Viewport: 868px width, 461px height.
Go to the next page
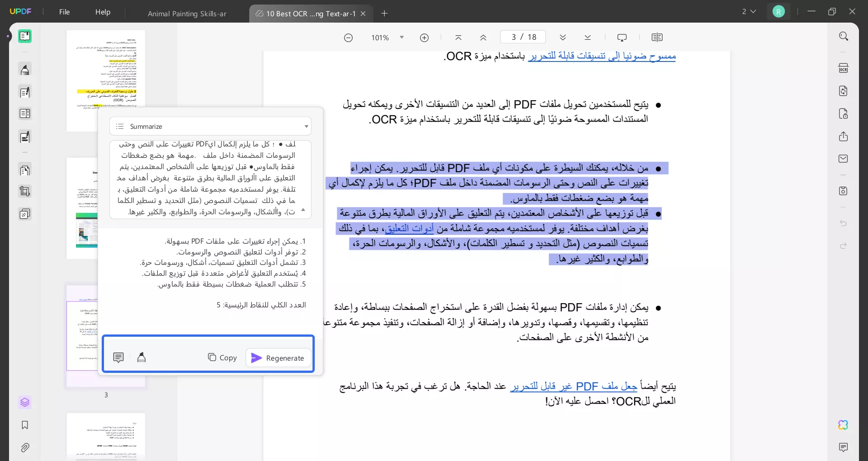(563, 38)
